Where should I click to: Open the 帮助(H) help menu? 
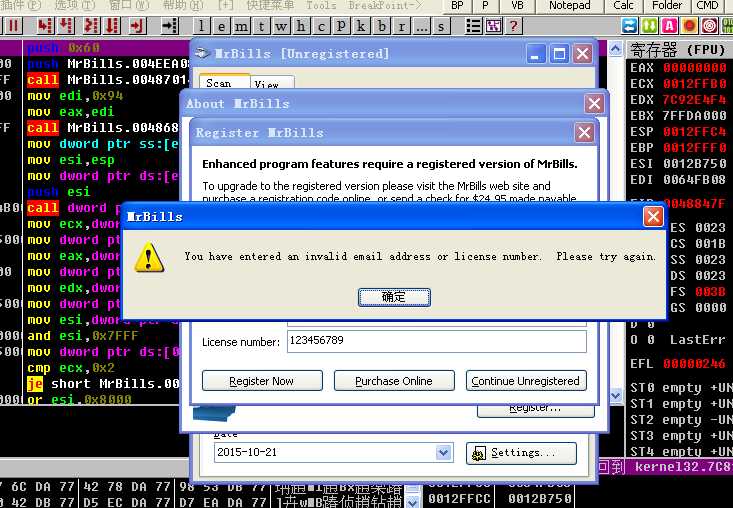[x=183, y=5]
